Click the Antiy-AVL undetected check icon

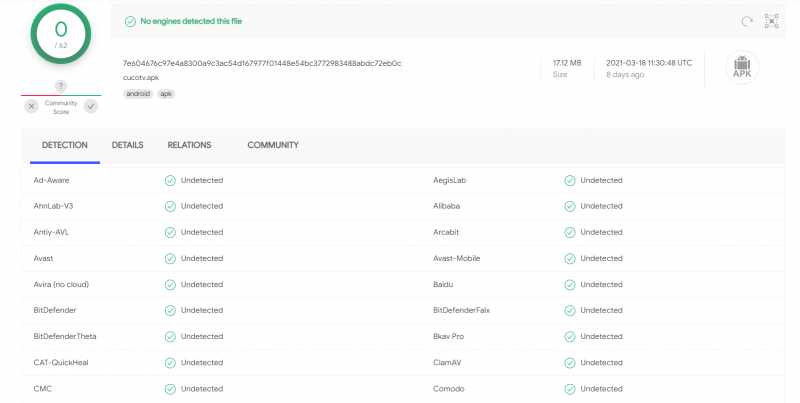[x=170, y=232]
